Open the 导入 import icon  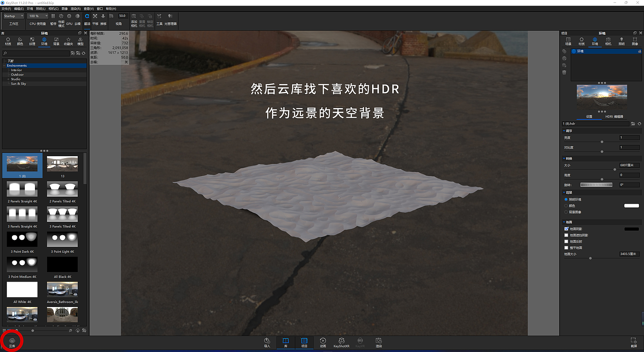tap(267, 343)
